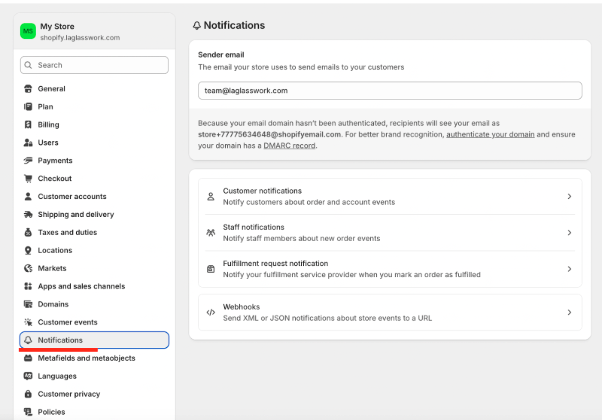The height and width of the screenshot is (420, 604).
Task: Click the General settings store icon
Action: coord(27,89)
